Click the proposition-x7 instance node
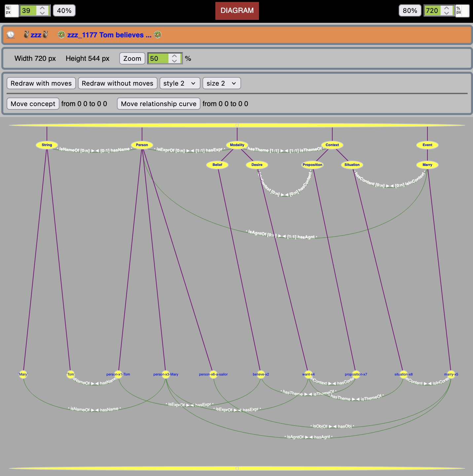This screenshot has height=476, width=473. [356, 374]
